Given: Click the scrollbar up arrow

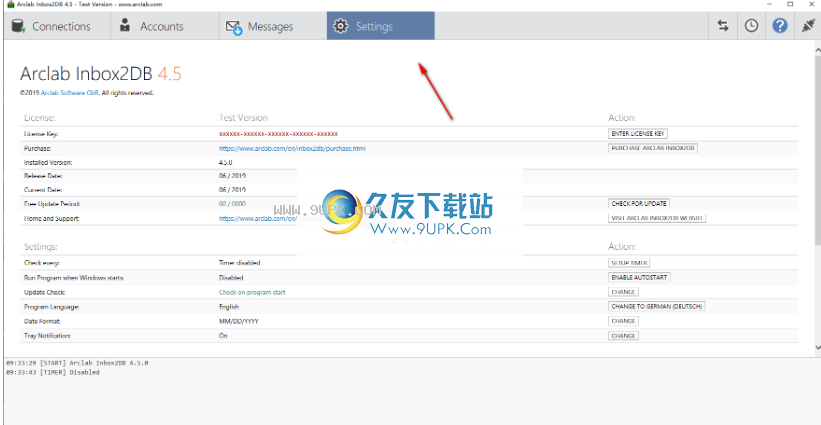Looking at the screenshot, I should click(817, 49).
